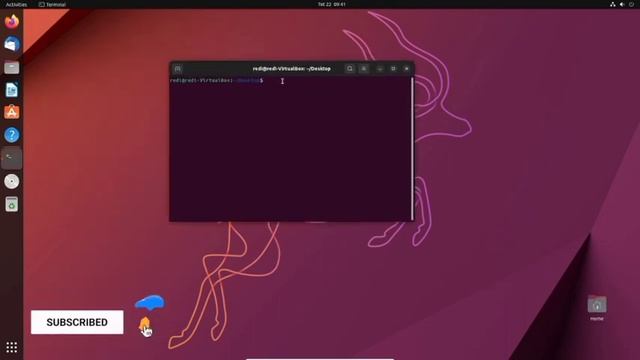Open the Home folder desktop icon

[597, 308]
